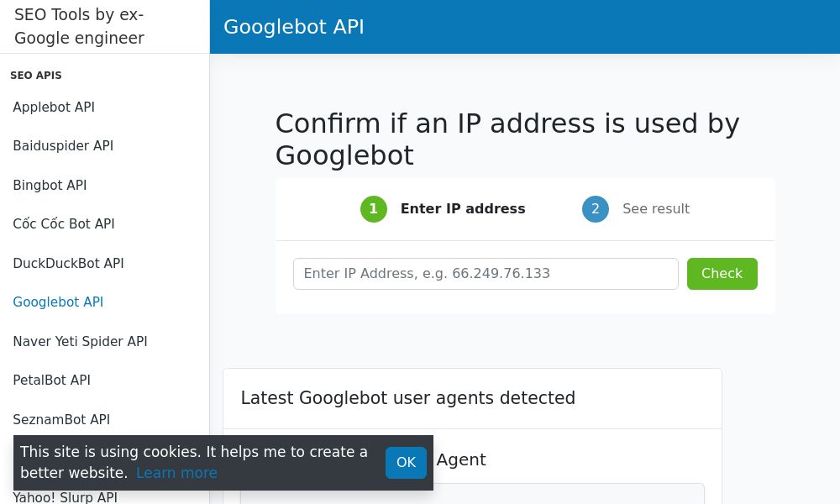Click the SEO Tools site title
This screenshot has width=840, height=504.
pos(79,26)
